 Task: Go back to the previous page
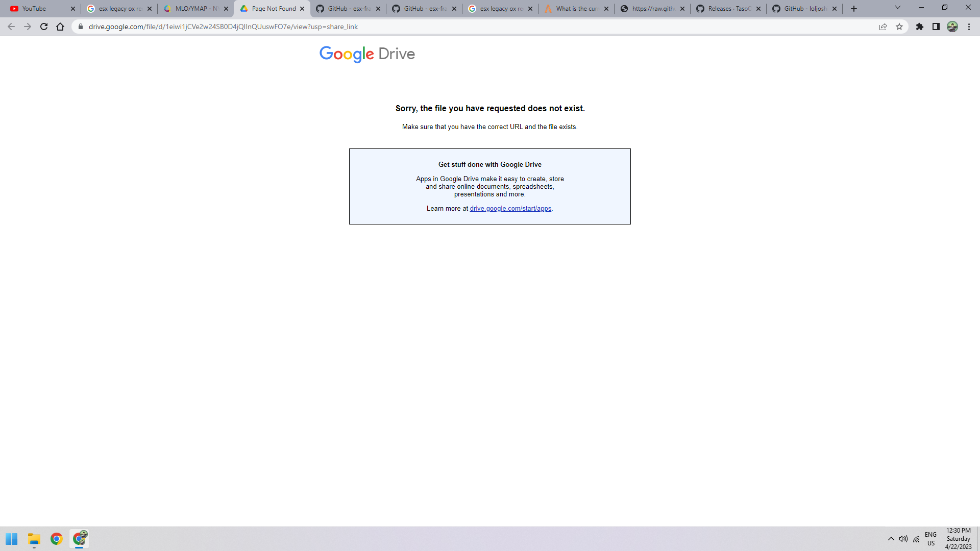click(11, 27)
